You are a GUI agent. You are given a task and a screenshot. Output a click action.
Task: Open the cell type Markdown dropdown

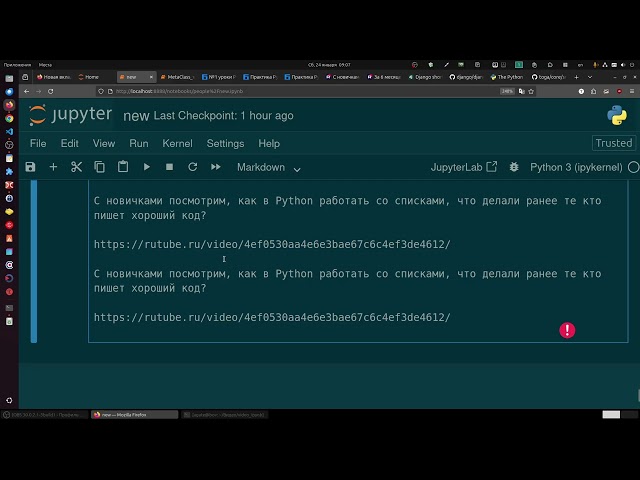(269, 167)
